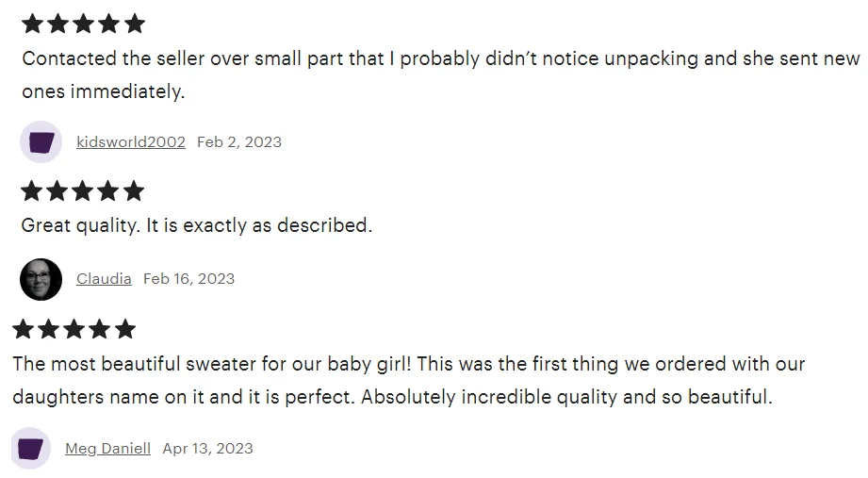868x478 pixels.
Task: Click the middle star above the 'Great quality' review
Action: coord(83,191)
